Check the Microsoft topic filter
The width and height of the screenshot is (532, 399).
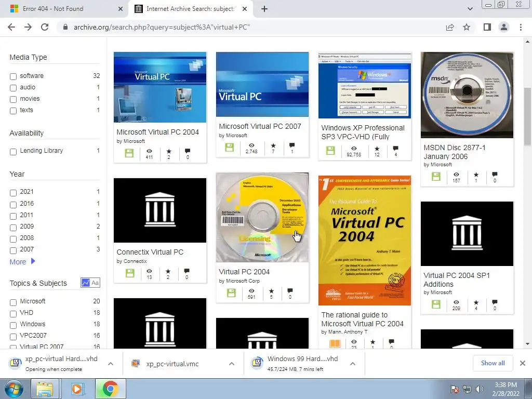click(x=13, y=302)
